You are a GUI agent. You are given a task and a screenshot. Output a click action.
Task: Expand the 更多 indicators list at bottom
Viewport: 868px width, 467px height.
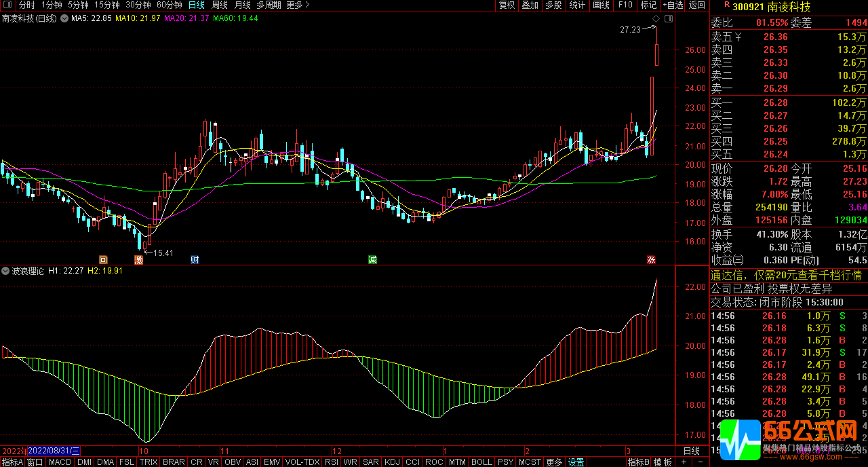554,462
